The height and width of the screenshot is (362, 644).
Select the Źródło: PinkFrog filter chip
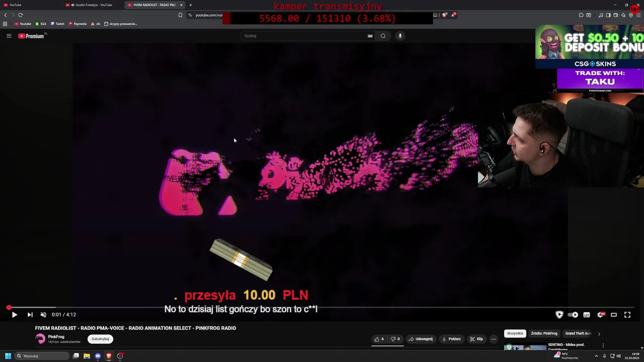pos(544,333)
